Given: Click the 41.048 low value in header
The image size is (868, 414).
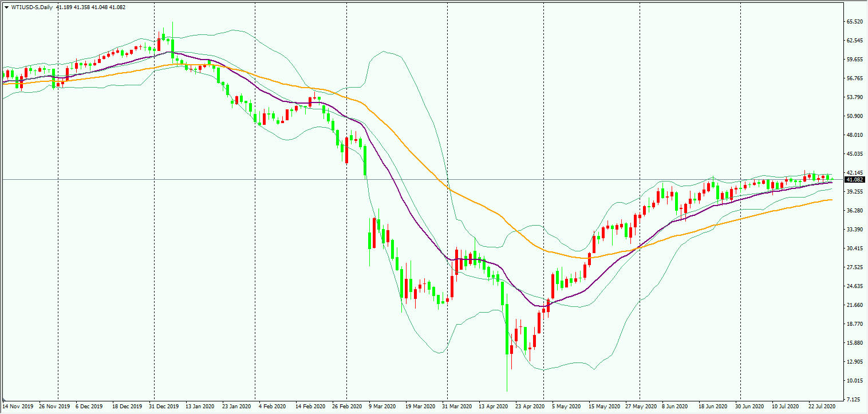Looking at the screenshot, I should click(x=101, y=7).
